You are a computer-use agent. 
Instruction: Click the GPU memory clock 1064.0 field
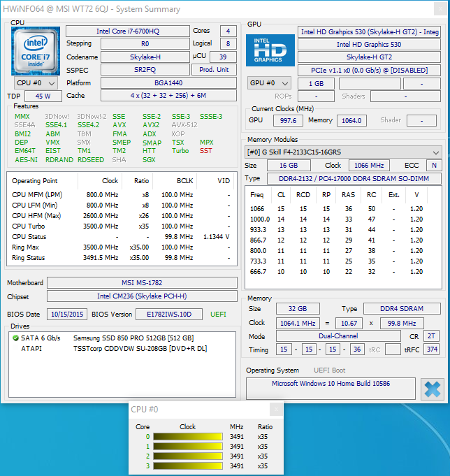click(x=351, y=120)
